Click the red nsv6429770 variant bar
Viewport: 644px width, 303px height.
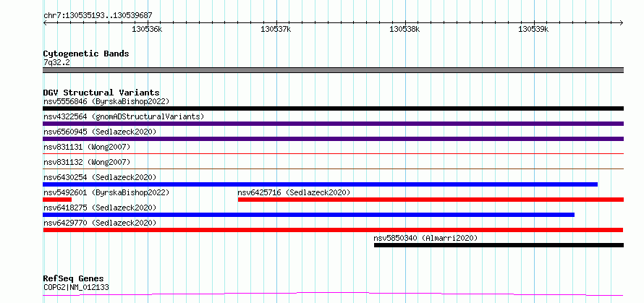333,230
